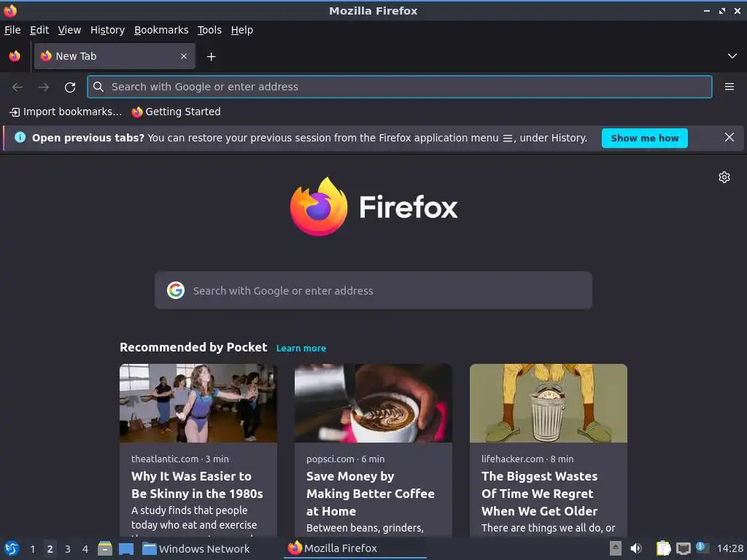Open Why It Was Easier to Be Skinny article

197,485
